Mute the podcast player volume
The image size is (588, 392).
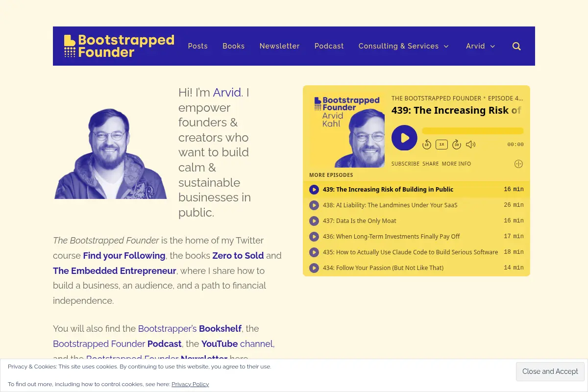470,144
